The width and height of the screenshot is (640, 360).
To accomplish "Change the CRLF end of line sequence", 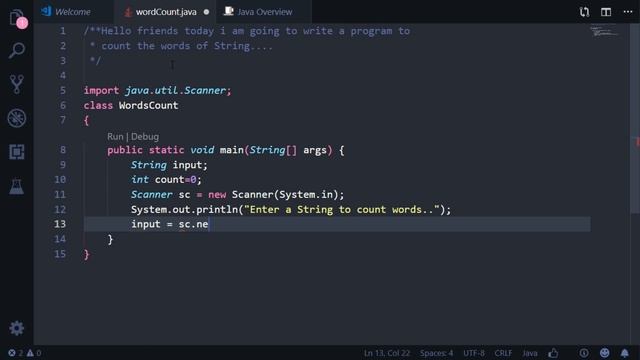I will pos(503,353).
